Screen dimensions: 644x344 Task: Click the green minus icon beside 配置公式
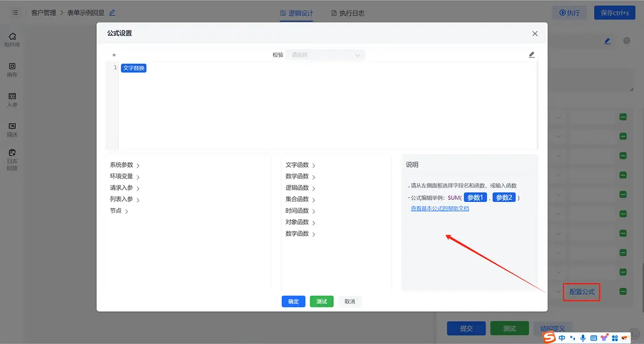pyautogui.click(x=623, y=291)
